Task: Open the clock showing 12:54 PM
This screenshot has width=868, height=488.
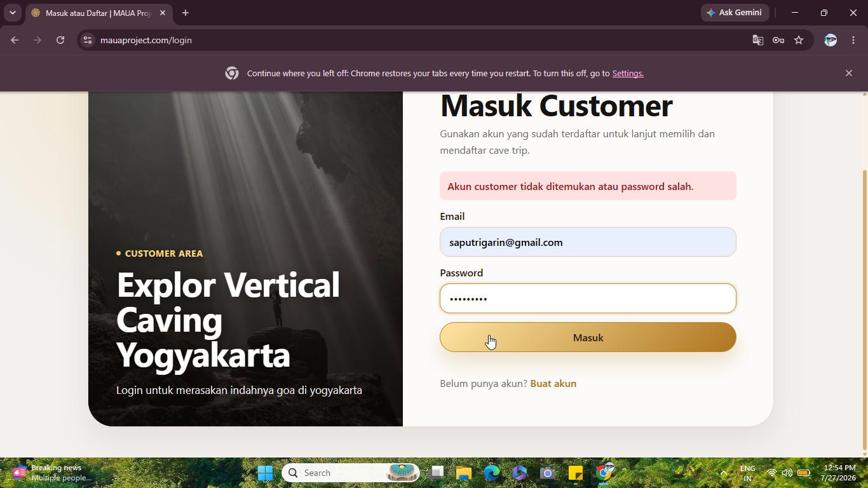Action: pyautogui.click(x=838, y=473)
